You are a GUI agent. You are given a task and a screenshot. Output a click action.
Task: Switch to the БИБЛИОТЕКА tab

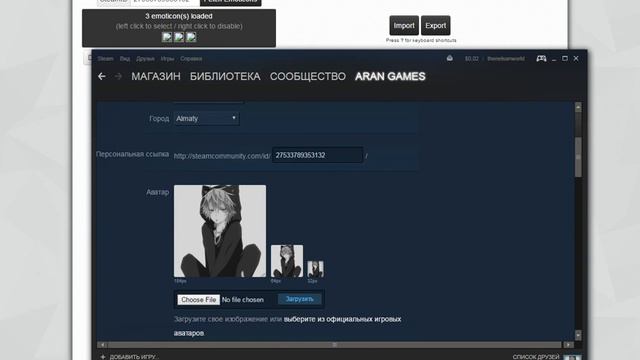225,76
